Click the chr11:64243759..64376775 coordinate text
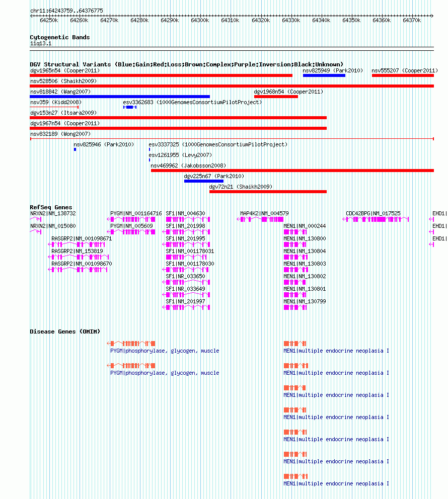This screenshot has height=499, width=448. [x=66, y=11]
